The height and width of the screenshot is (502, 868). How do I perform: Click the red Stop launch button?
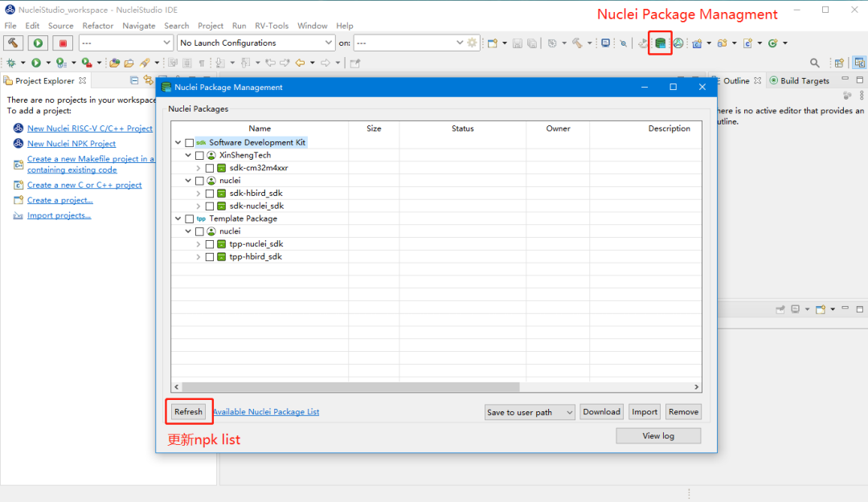pos(63,43)
